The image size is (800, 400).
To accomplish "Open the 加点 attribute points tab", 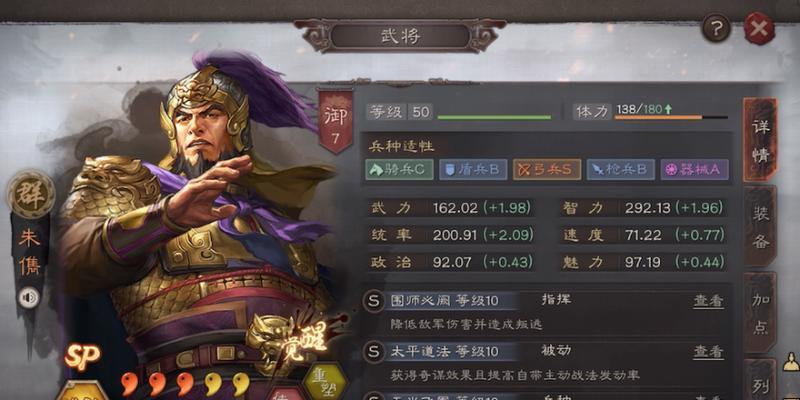I will click(760, 313).
